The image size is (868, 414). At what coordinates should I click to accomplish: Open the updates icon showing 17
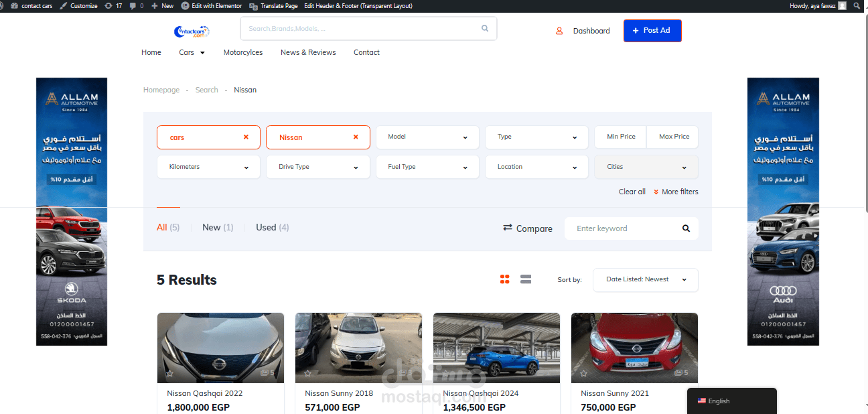pos(113,6)
